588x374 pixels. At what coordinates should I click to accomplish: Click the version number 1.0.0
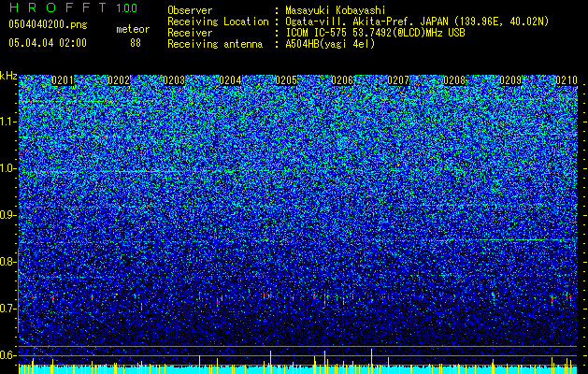[127, 7]
